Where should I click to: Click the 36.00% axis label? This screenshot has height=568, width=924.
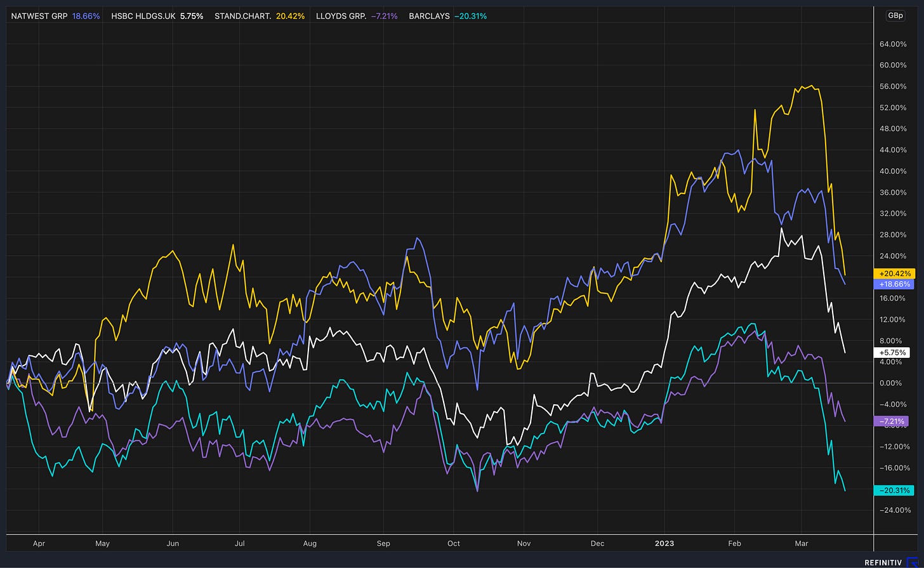click(x=893, y=192)
